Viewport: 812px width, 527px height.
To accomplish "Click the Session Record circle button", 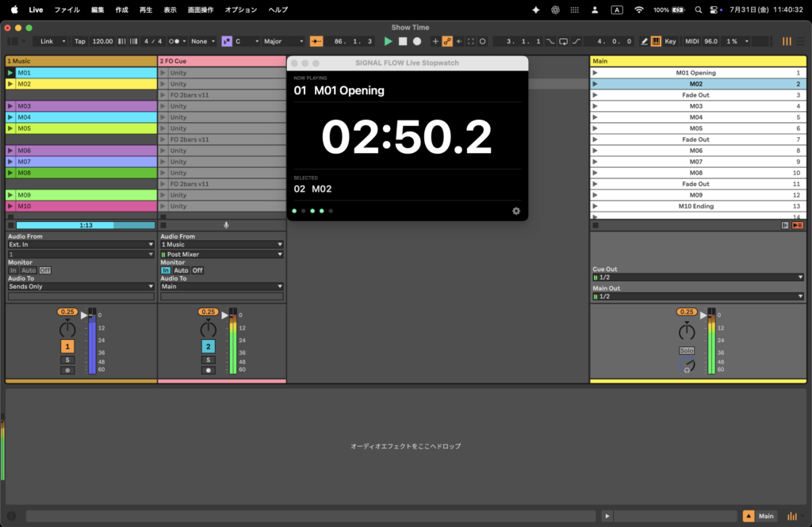I will pyautogui.click(x=483, y=41).
